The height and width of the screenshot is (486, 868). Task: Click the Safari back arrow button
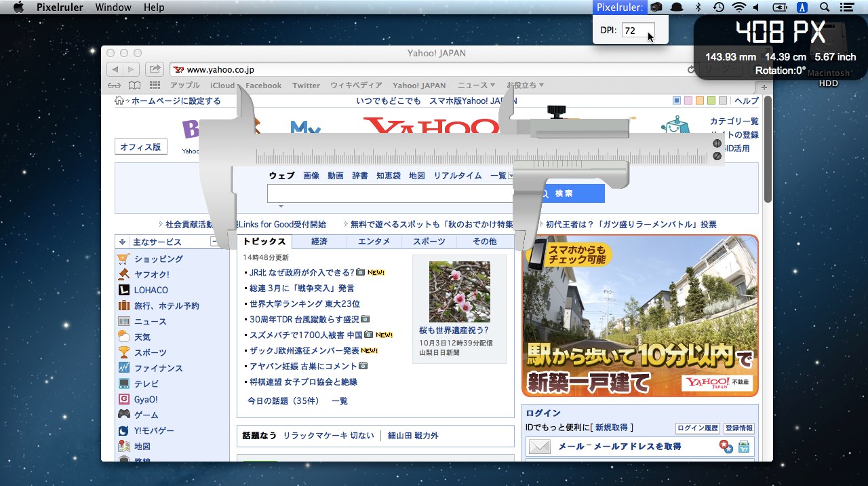tap(115, 69)
